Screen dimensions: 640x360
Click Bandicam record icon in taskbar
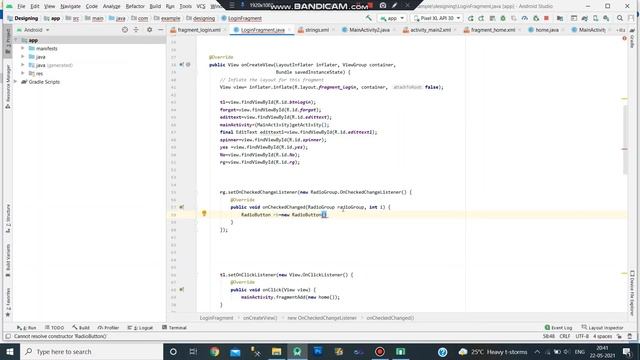(380, 351)
